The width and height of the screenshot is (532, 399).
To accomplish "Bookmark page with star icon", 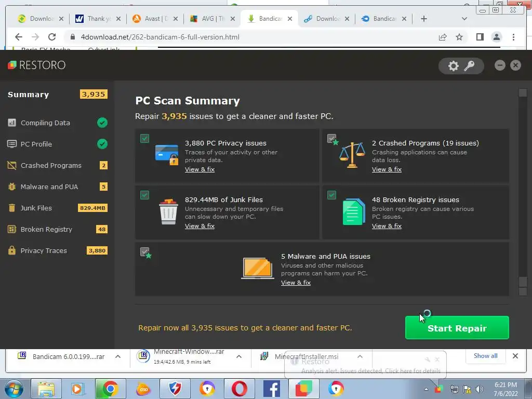I will pyautogui.click(x=459, y=37).
